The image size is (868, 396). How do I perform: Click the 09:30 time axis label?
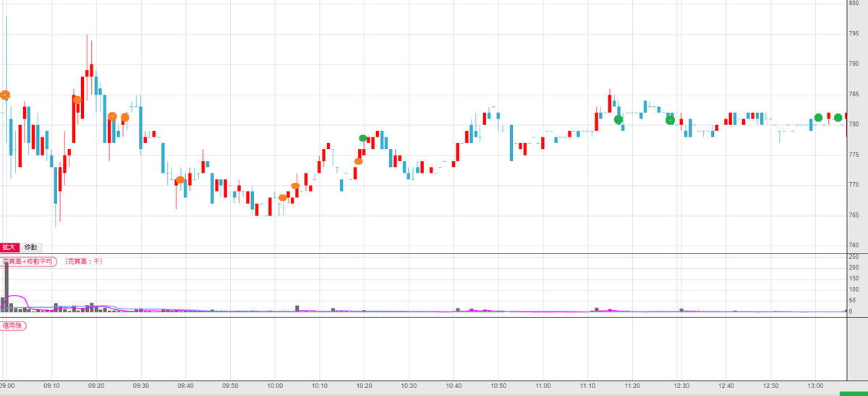[141, 386]
